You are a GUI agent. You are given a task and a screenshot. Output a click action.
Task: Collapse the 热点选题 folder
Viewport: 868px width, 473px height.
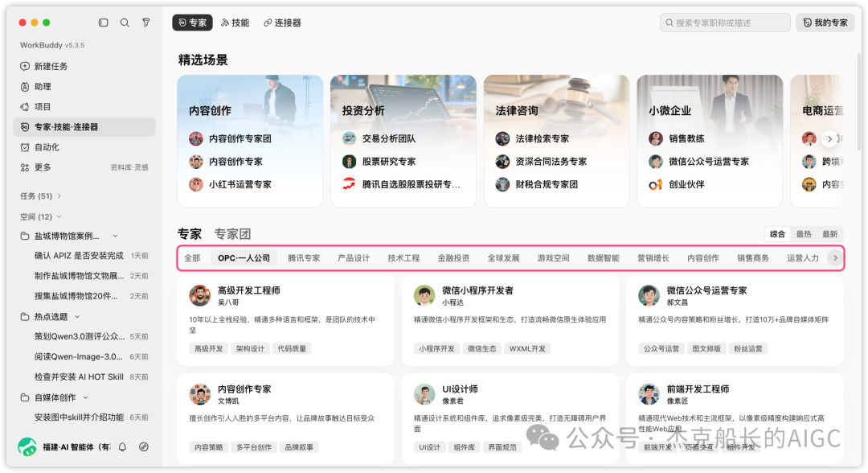point(77,317)
